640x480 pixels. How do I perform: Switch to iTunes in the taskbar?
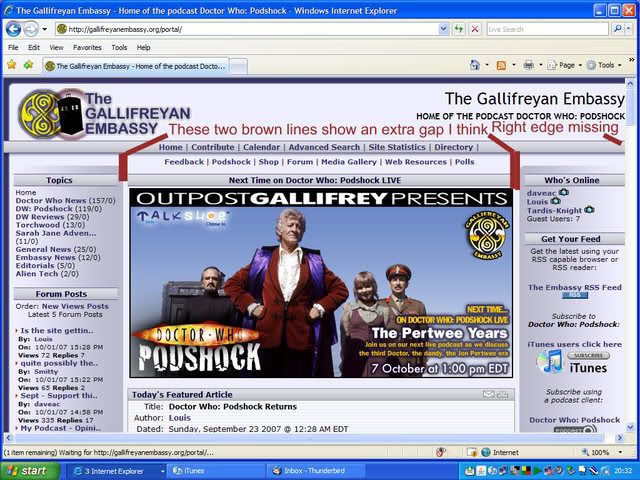(x=216, y=471)
